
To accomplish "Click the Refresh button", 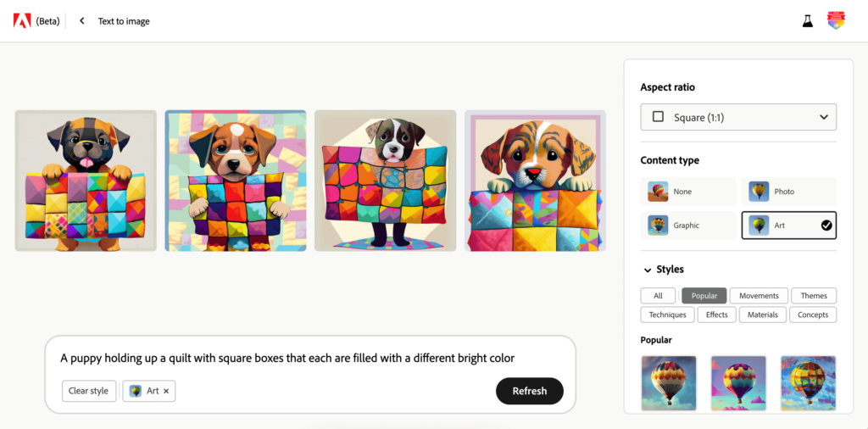I will point(530,391).
